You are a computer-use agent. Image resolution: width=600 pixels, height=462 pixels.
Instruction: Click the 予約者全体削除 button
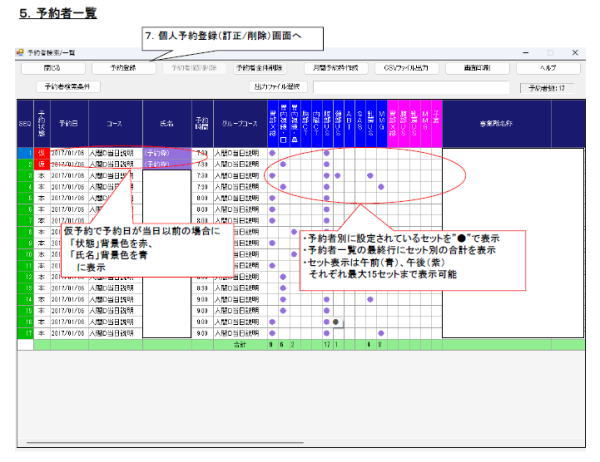click(x=259, y=68)
